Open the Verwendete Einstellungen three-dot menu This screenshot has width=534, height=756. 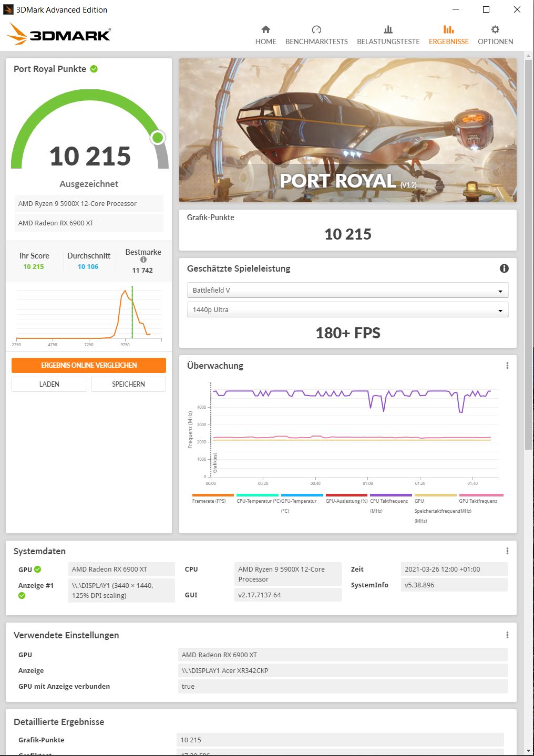tap(507, 635)
